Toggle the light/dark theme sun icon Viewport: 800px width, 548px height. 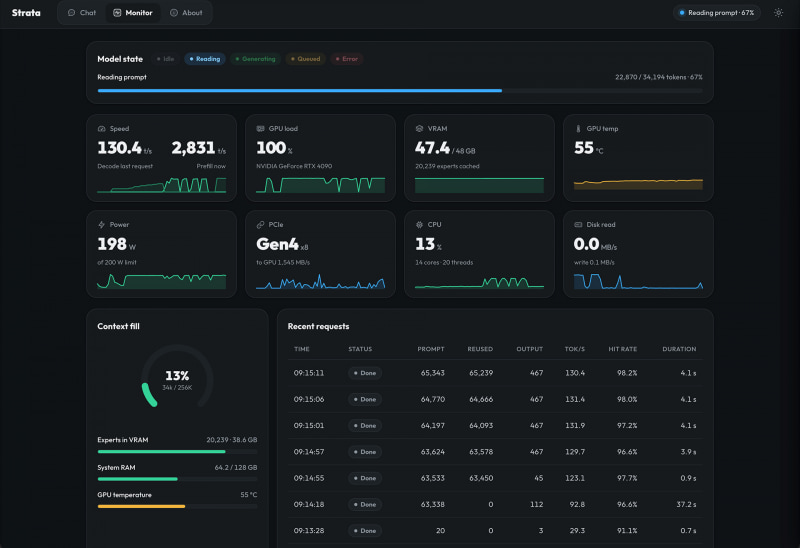coord(778,13)
